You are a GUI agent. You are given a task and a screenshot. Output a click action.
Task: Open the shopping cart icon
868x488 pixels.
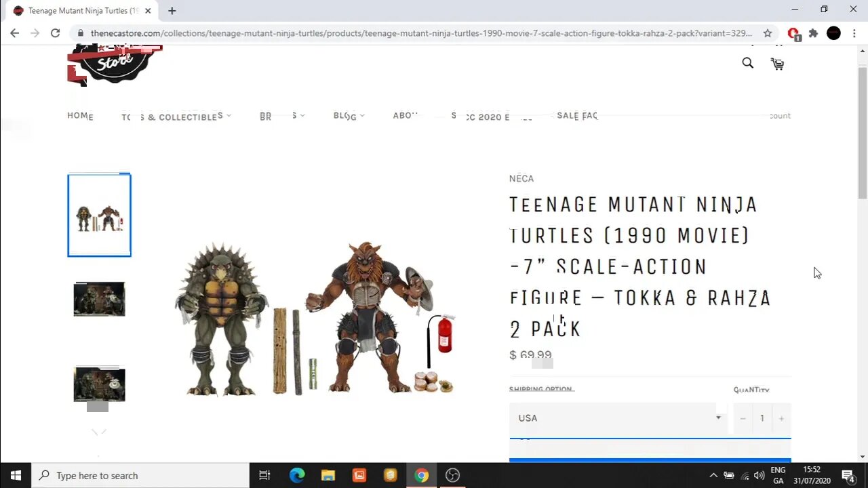tap(777, 64)
